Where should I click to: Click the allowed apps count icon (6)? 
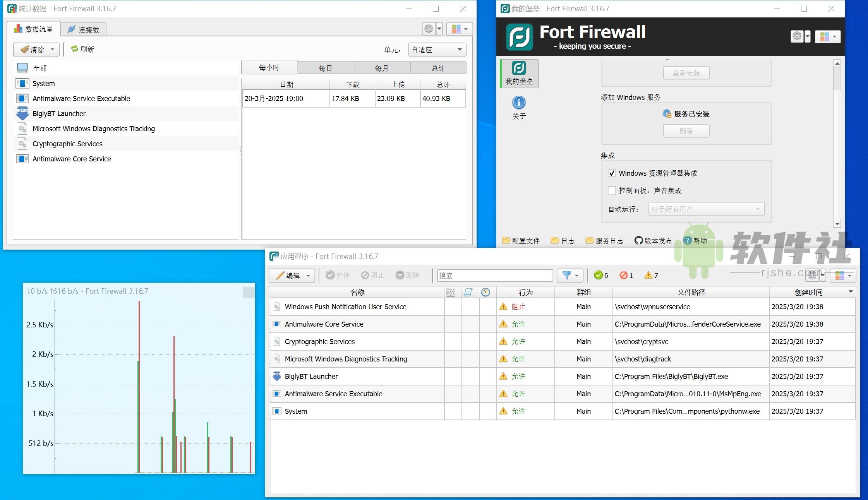599,275
